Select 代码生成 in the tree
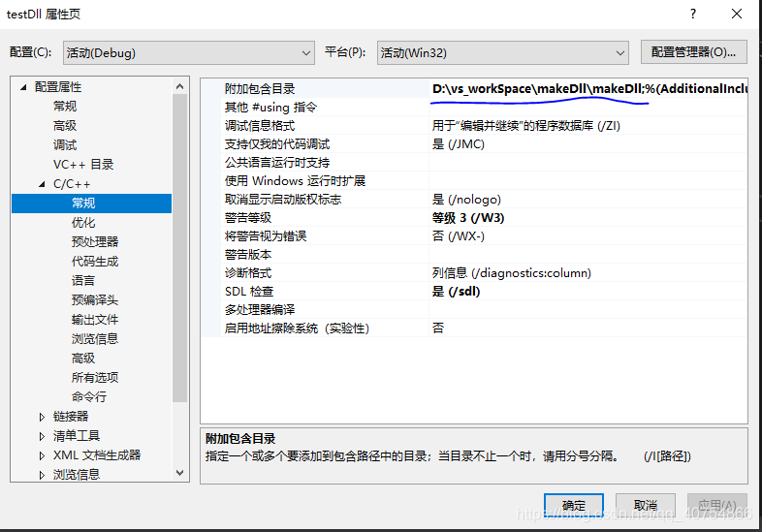Screen dimensions: 762x532 pyautogui.click(x=95, y=262)
